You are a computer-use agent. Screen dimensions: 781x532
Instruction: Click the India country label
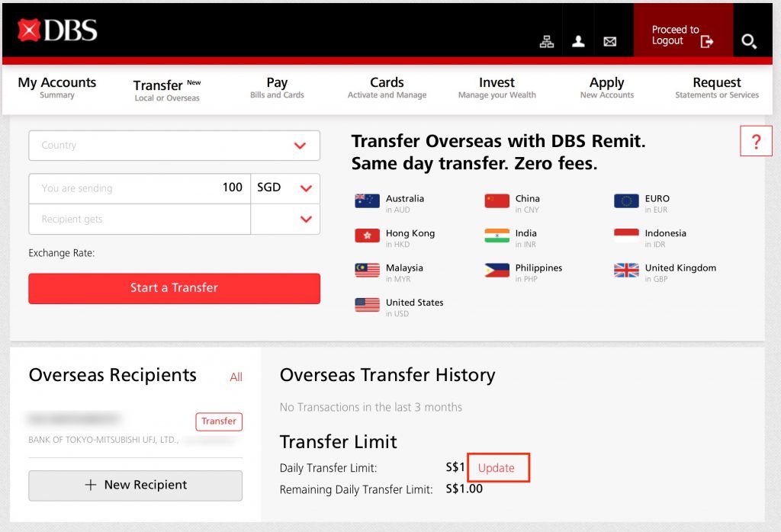(x=526, y=233)
